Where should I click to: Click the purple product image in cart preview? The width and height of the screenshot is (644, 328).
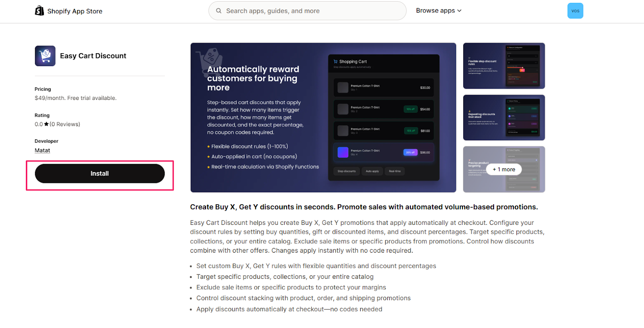tap(343, 152)
